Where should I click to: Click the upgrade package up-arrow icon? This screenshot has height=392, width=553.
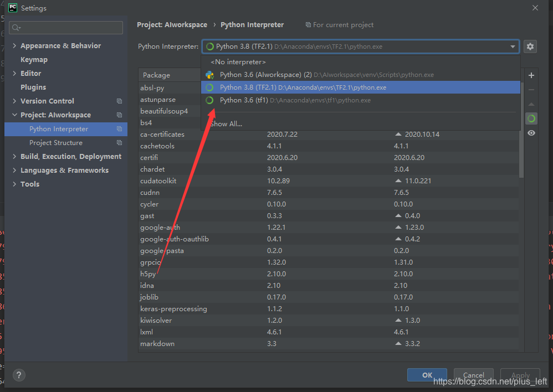pos(531,104)
